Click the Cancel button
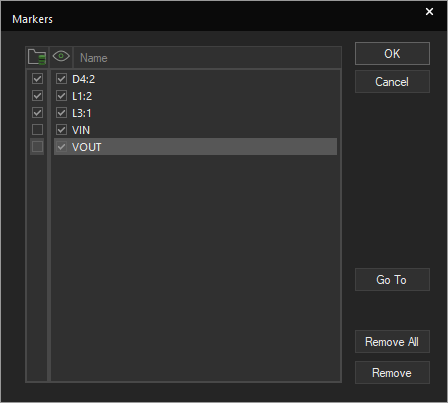This screenshot has height=403, width=448. pyautogui.click(x=392, y=82)
